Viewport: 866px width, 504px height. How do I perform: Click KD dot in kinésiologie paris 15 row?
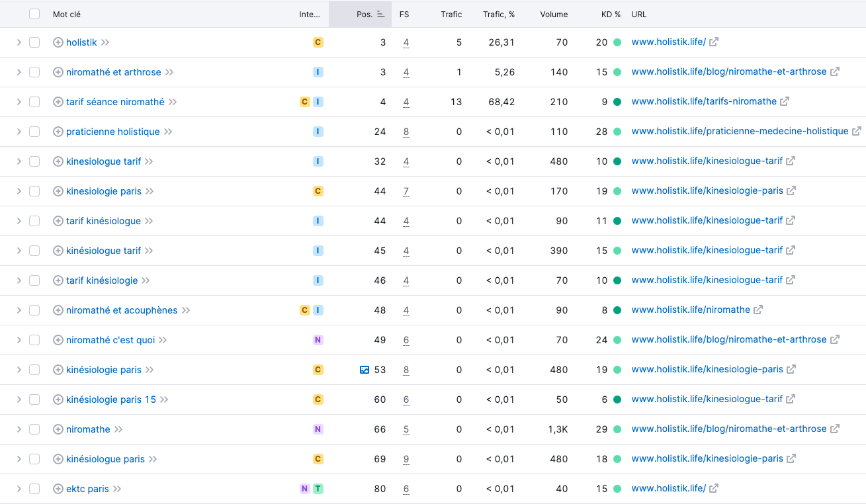click(617, 399)
